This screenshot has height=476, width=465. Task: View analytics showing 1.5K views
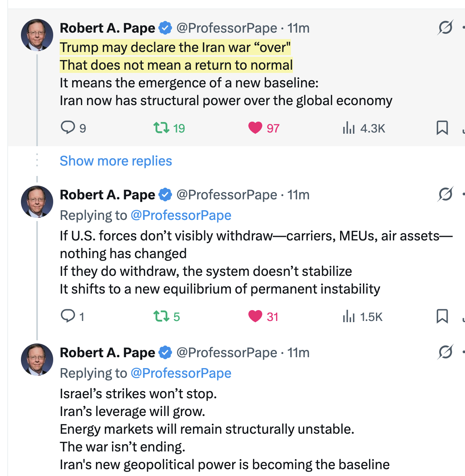click(x=349, y=317)
